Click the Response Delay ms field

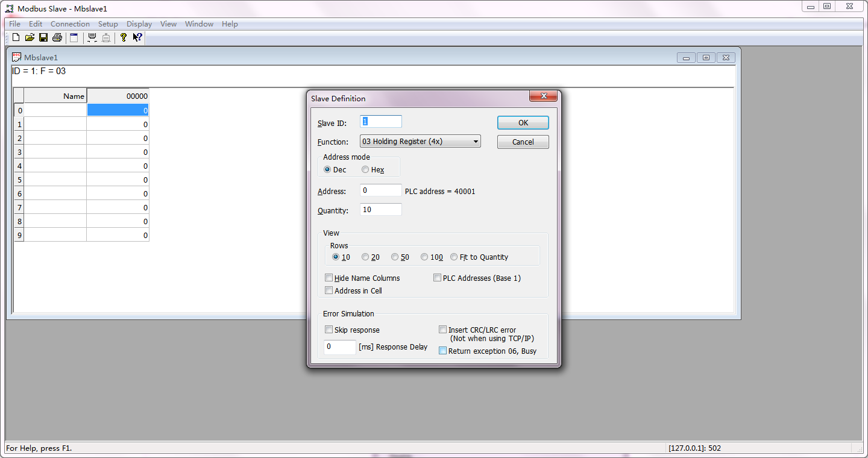(x=340, y=347)
